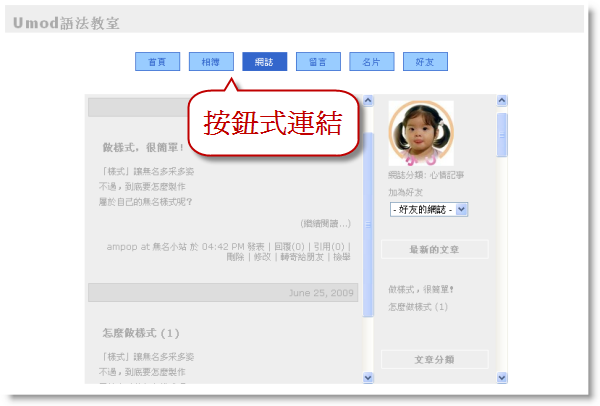Select the highlighted 網誌 button
The width and height of the screenshot is (600, 406).
pos(264,62)
